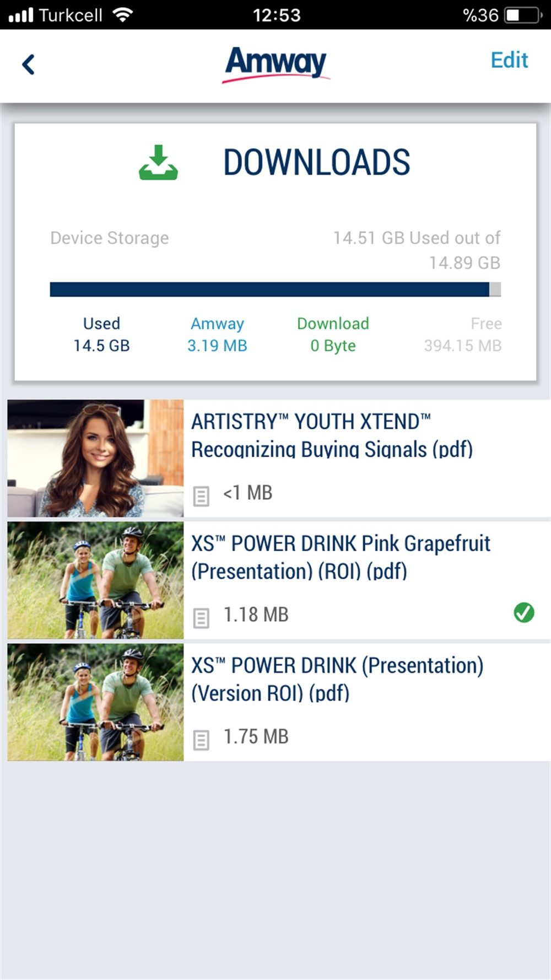The image size is (551, 980).
Task: Tap the Edit button
Action: (x=509, y=60)
